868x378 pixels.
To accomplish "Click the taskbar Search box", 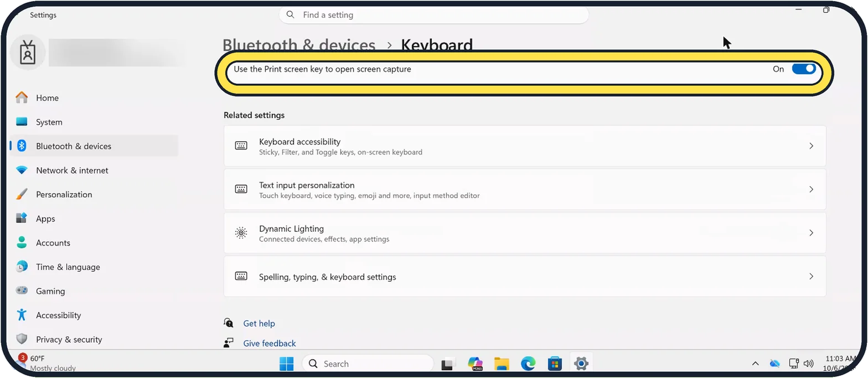I will click(368, 364).
